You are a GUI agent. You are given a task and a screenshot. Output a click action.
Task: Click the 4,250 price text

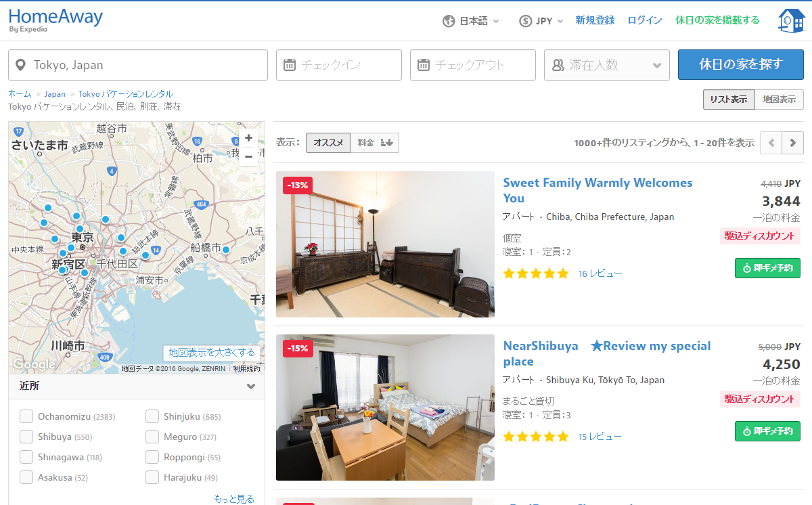(781, 364)
